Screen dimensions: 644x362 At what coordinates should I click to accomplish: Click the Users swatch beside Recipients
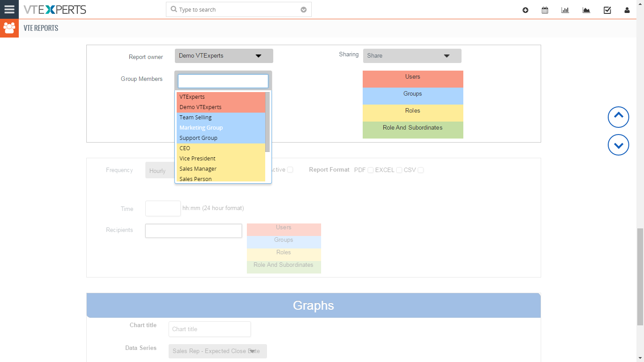point(284,230)
